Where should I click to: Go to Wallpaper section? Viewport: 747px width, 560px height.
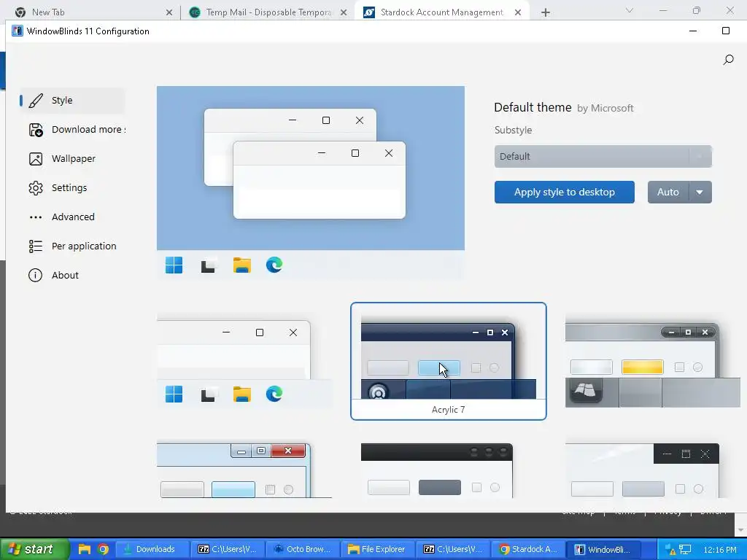point(72,158)
